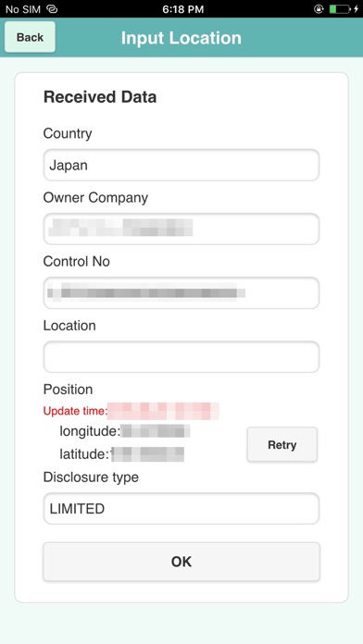Select the Country field showing Japan

pyautogui.click(x=181, y=165)
